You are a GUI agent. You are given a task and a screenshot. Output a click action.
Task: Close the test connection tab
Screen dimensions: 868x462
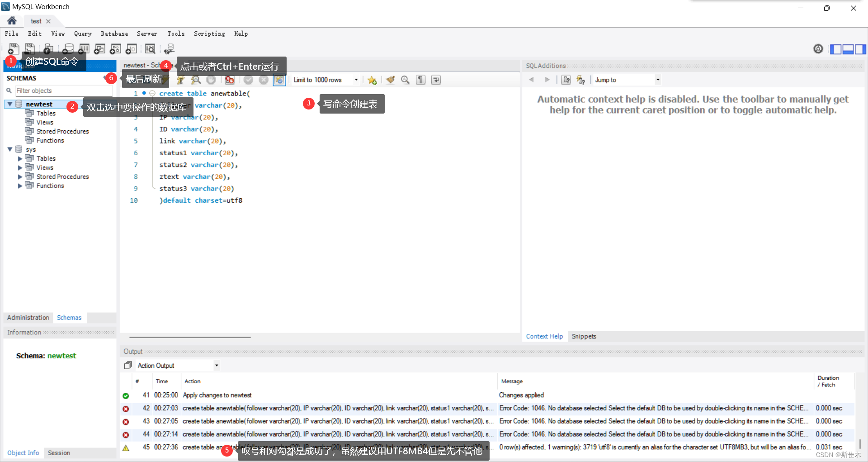[x=48, y=21]
